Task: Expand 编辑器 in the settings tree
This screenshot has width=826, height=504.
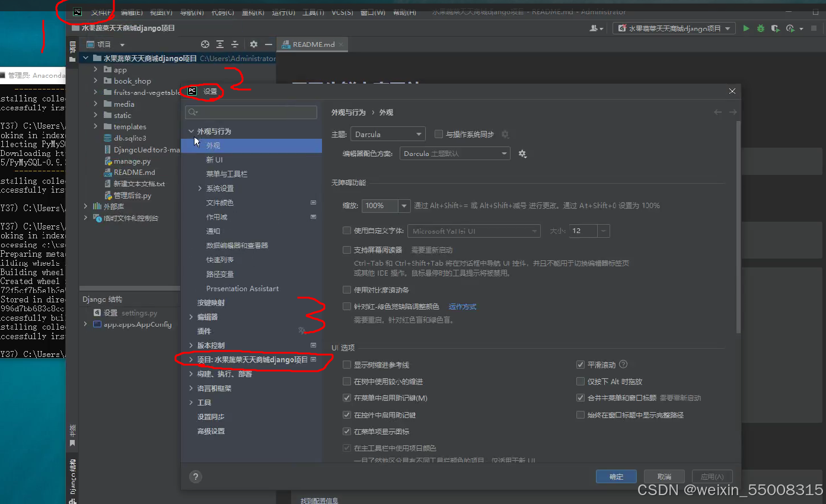Action: pyautogui.click(x=191, y=317)
